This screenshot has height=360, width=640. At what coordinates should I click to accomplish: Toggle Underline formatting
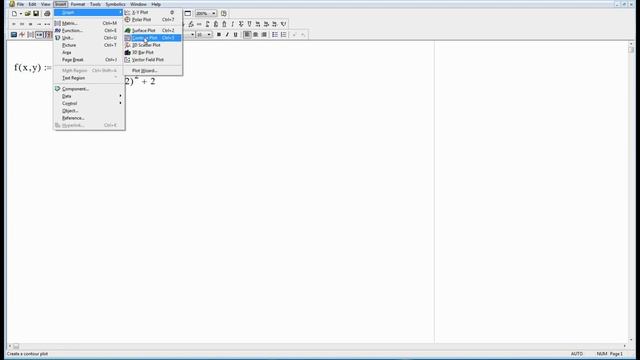(236, 35)
